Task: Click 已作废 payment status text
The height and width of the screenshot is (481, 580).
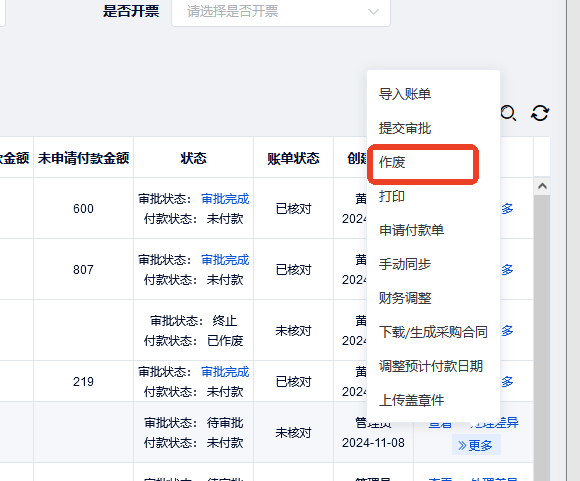Action: click(x=225, y=341)
